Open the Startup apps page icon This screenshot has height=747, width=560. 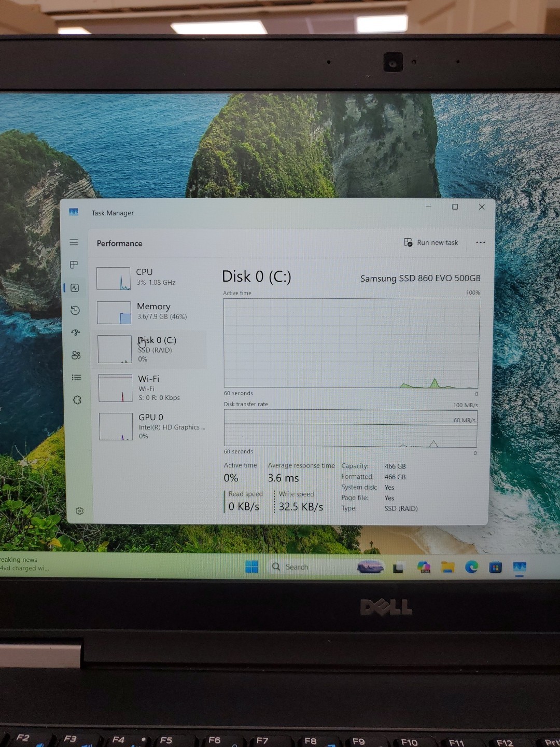tap(76, 333)
